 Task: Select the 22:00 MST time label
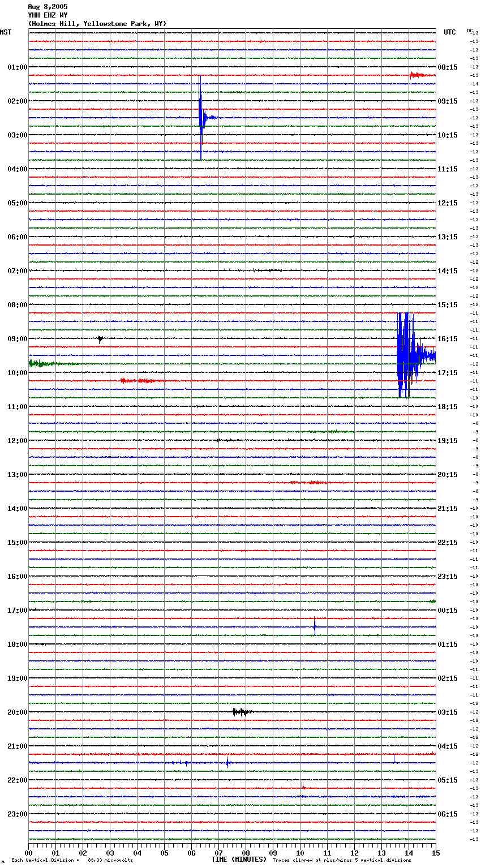(18, 780)
